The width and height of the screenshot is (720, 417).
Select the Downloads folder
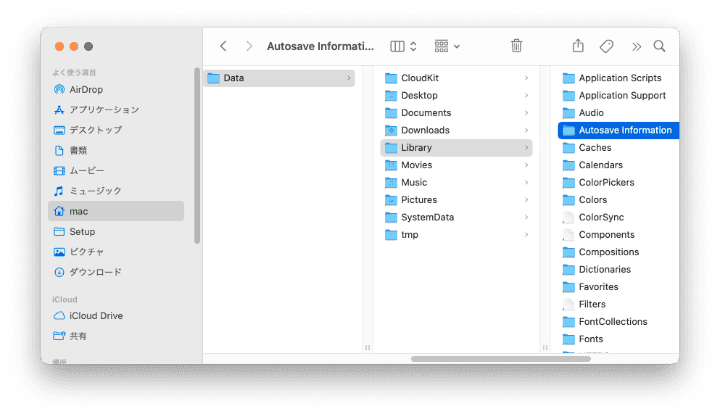pyautogui.click(x=425, y=130)
